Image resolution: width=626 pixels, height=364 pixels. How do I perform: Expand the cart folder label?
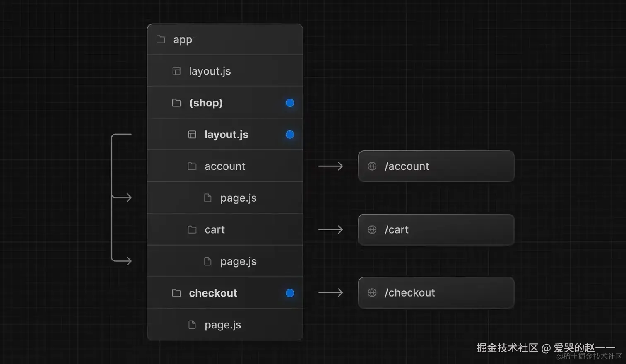214,230
